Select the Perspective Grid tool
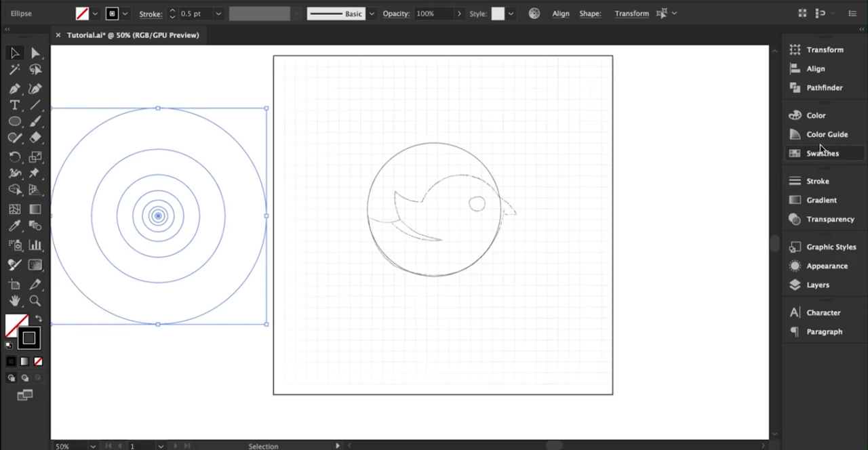The width and height of the screenshot is (868, 450). point(35,190)
